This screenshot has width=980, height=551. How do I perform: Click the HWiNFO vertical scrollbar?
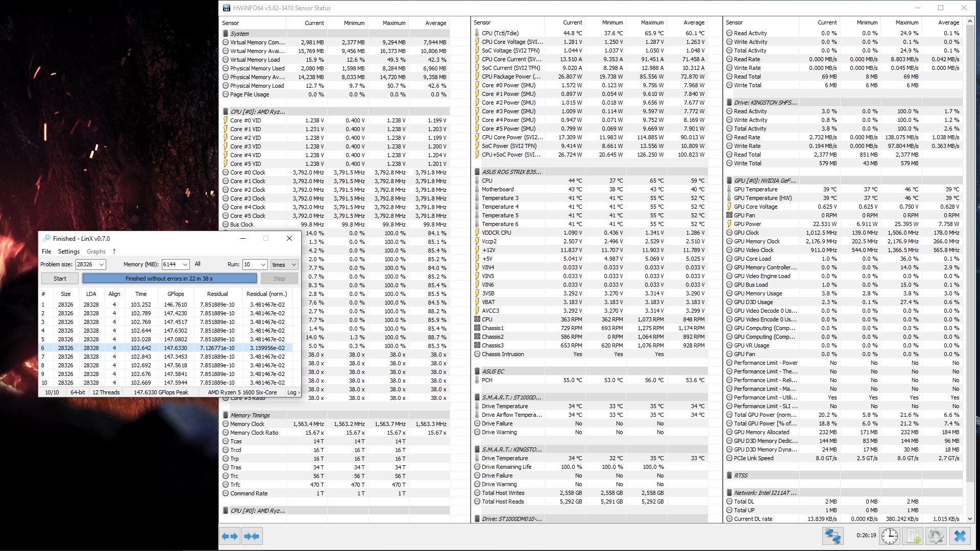970,255
